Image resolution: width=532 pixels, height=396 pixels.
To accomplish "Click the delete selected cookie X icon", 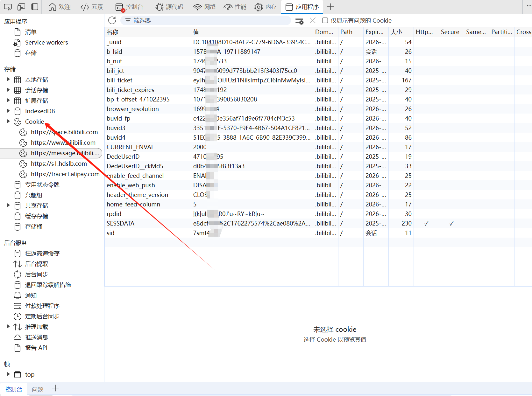I will point(313,21).
